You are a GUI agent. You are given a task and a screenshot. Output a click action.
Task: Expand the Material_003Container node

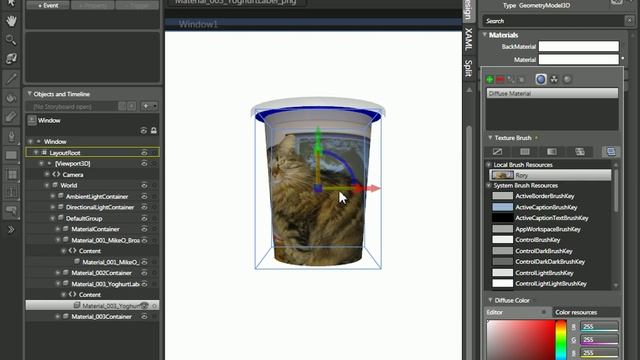pos(58,317)
